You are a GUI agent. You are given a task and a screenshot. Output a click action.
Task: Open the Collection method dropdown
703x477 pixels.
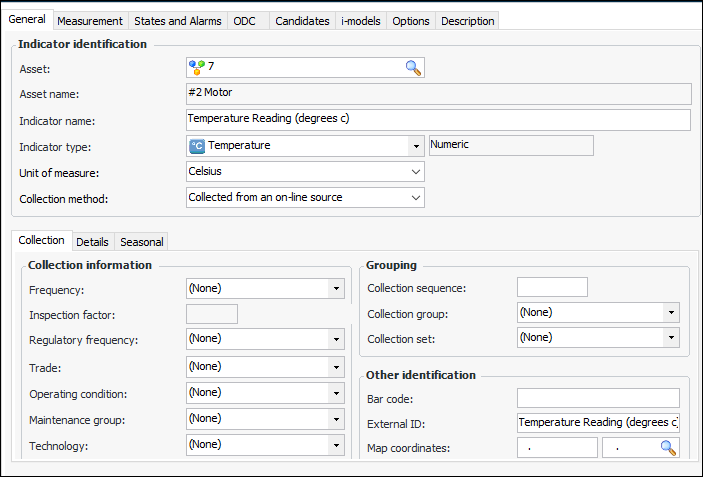(x=415, y=198)
